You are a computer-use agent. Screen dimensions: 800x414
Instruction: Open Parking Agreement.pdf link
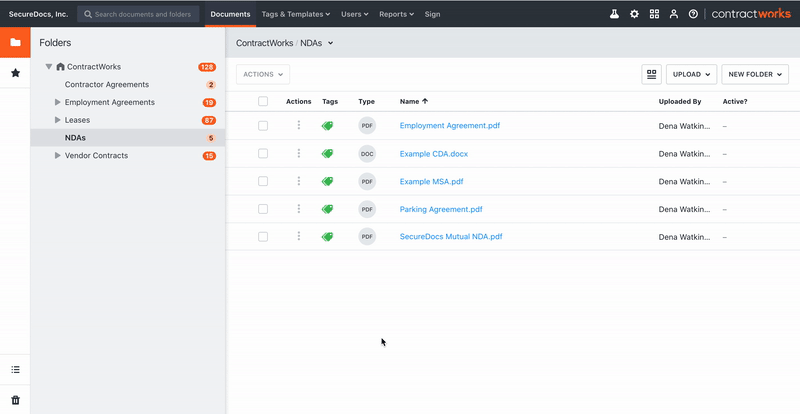coord(441,209)
